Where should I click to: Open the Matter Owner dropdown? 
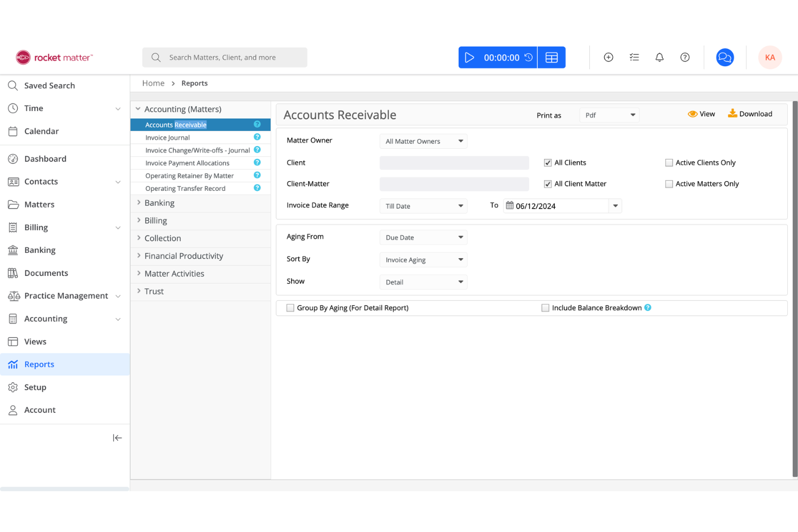423,141
